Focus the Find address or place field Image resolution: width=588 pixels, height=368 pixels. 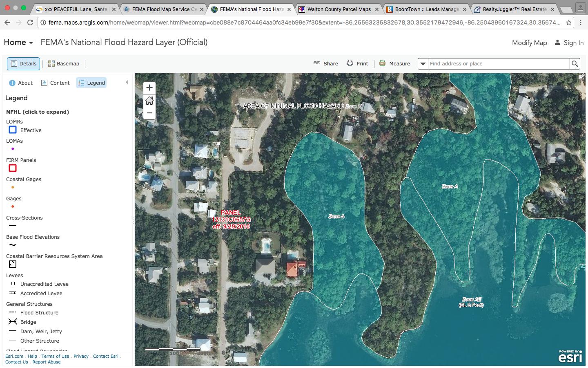pyautogui.click(x=499, y=64)
